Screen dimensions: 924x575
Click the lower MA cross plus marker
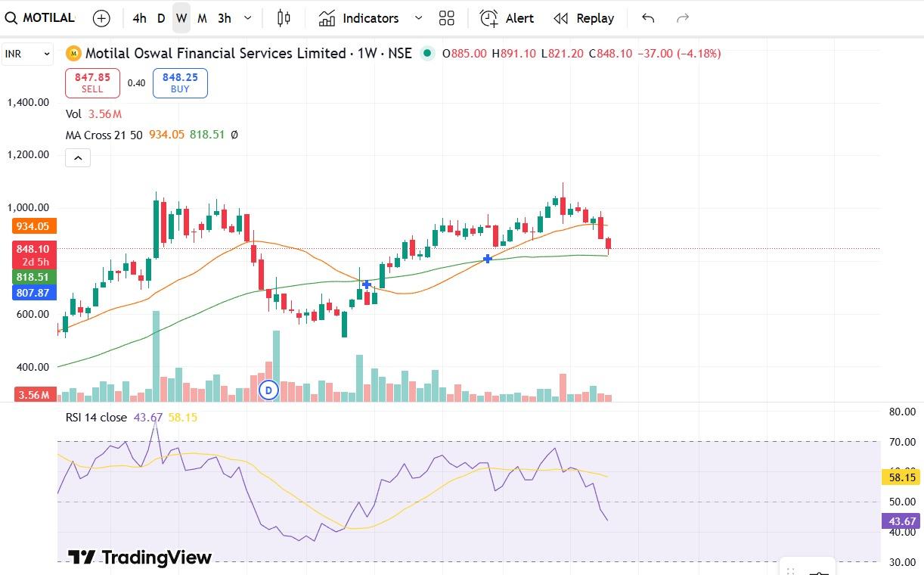pyautogui.click(x=367, y=284)
